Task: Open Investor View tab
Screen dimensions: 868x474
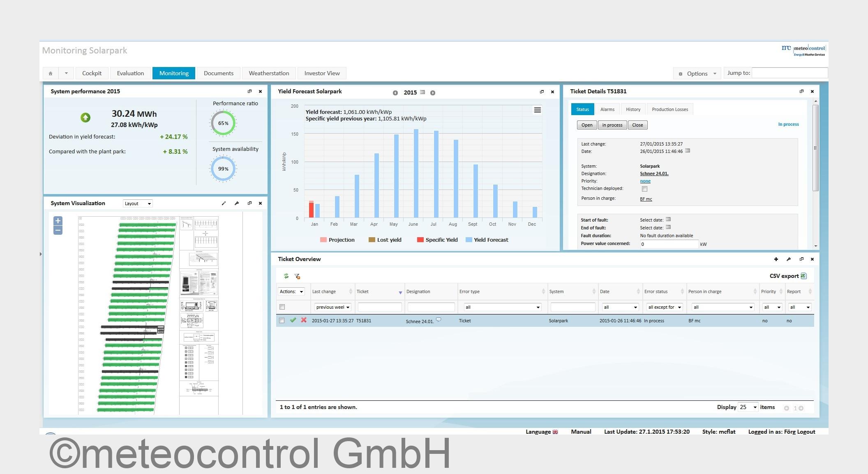Action: [322, 73]
